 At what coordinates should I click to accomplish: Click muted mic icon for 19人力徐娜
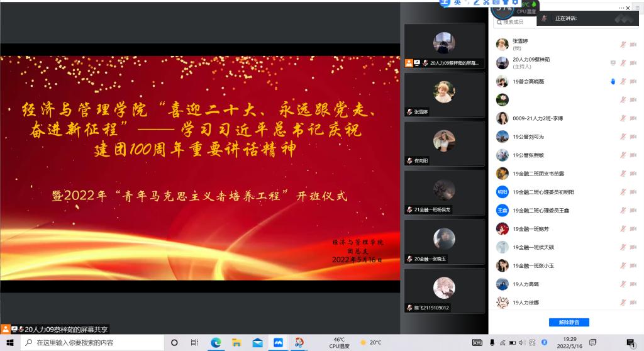click(623, 303)
